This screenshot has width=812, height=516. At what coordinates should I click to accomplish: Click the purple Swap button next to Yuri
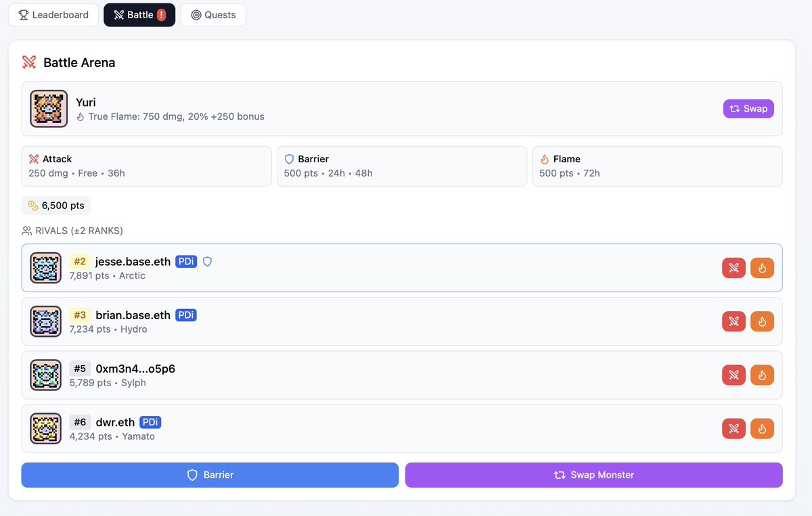[x=748, y=108]
